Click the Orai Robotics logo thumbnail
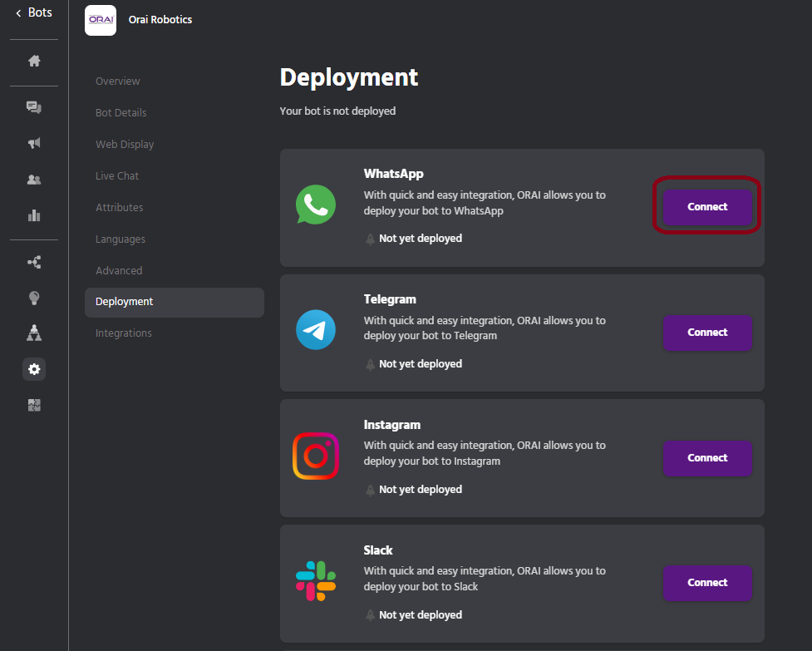The image size is (812, 651). coord(101,20)
